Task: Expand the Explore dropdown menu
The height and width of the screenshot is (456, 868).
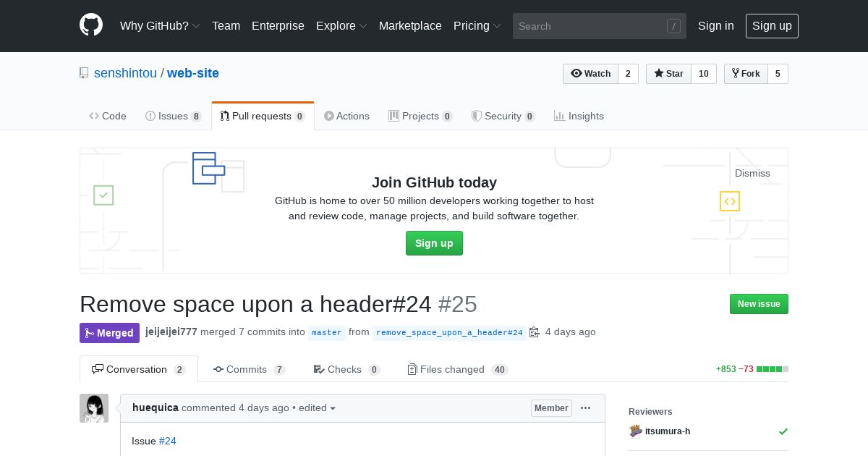Action: pos(341,25)
